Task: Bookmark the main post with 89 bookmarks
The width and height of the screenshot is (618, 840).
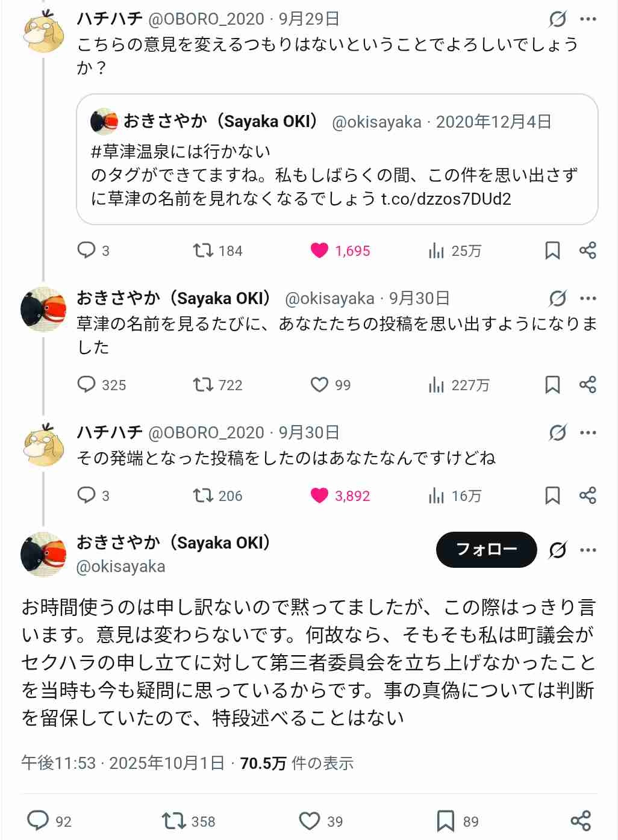Action: pyautogui.click(x=446, y=821)
